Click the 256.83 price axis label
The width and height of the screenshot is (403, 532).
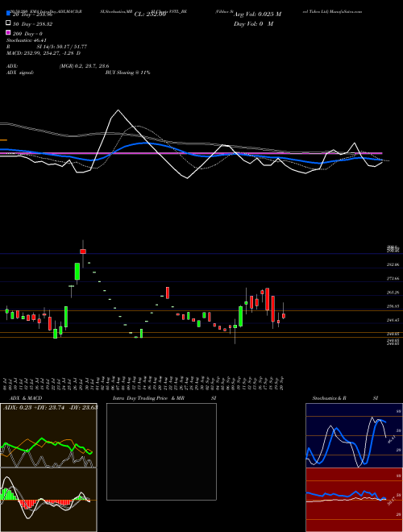coord(393,306)
